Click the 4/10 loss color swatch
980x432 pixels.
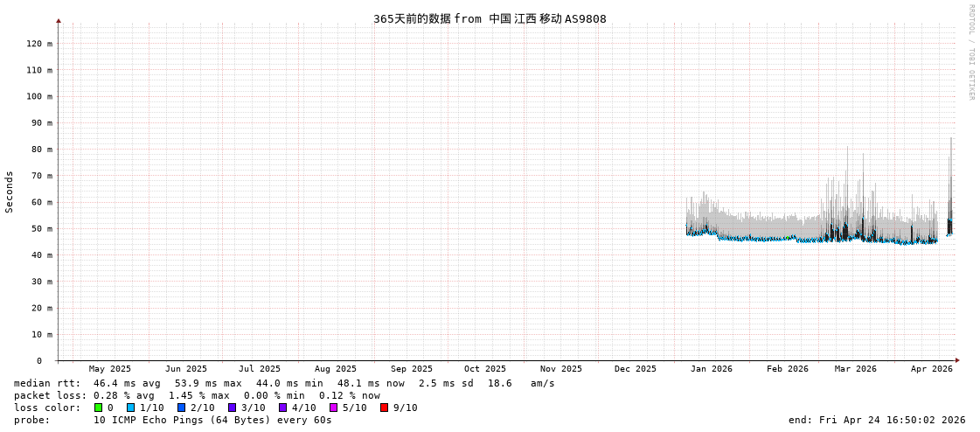point(282,408)
